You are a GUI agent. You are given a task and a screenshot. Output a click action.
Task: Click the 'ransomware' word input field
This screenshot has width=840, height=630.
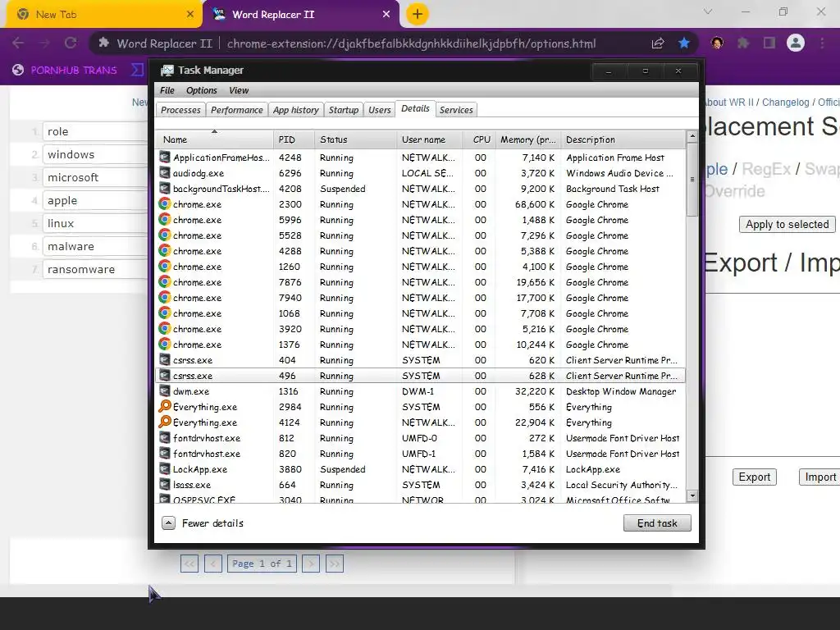point(97,269)
